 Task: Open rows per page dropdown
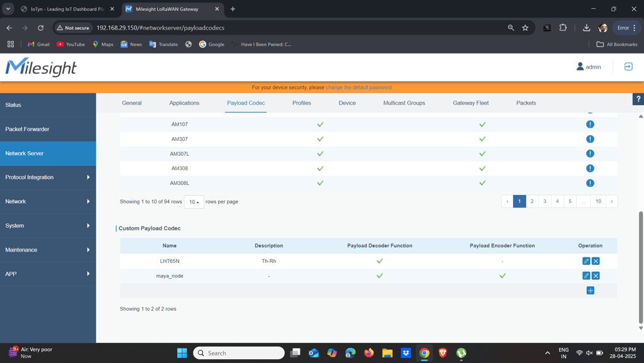tap(194, 202)
